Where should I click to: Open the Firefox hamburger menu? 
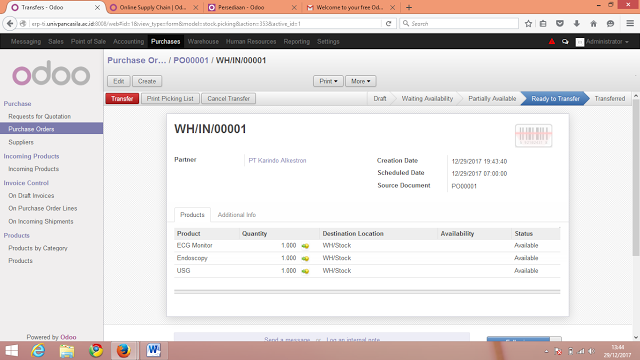pyautogui.click(x=630, y=24)
